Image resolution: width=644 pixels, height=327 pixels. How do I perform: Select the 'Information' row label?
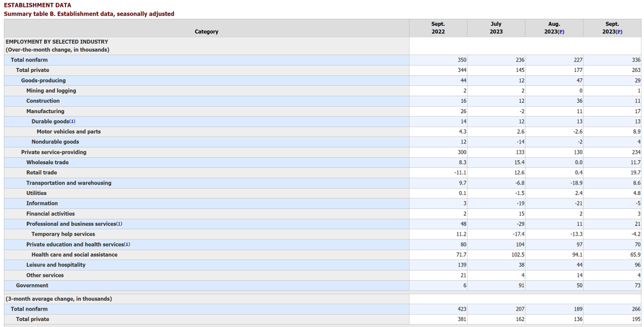[42, 204]
